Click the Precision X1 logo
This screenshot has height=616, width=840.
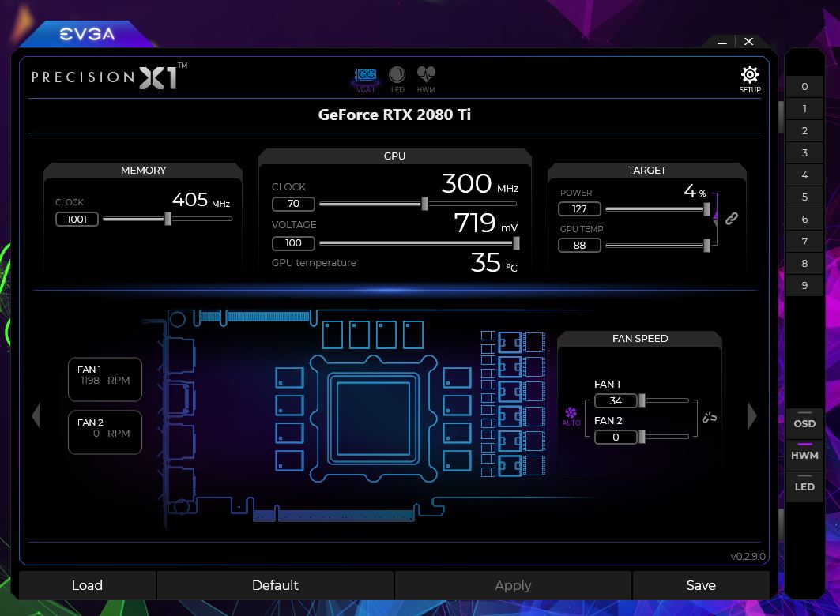click(x=109, y=77)
